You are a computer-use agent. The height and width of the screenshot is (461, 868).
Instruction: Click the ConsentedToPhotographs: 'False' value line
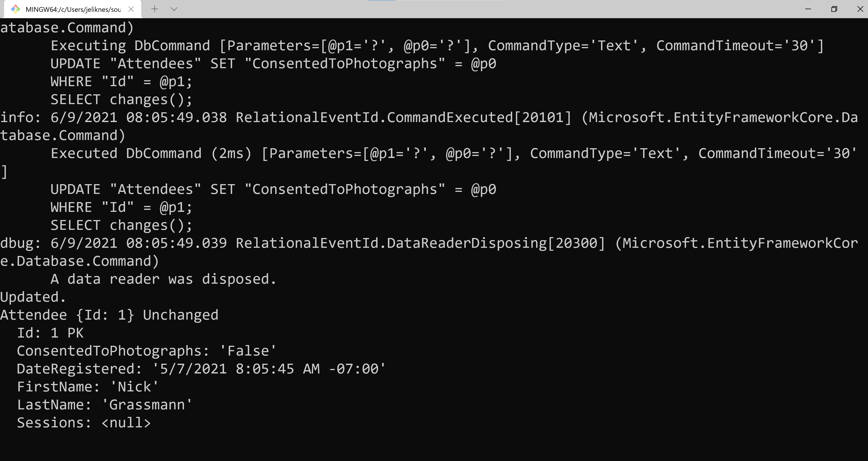(x=146, y=351)
